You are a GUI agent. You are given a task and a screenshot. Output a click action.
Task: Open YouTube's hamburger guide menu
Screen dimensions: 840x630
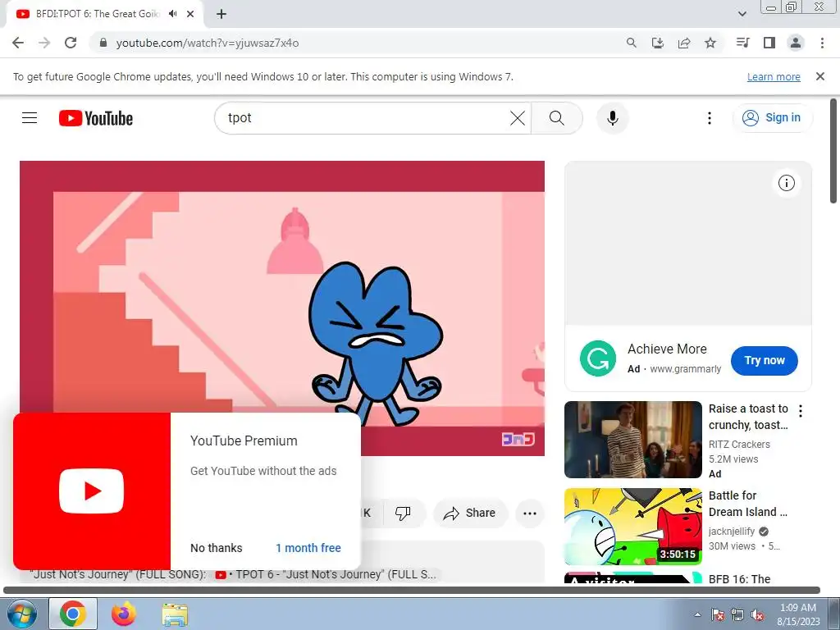point(30,118)
